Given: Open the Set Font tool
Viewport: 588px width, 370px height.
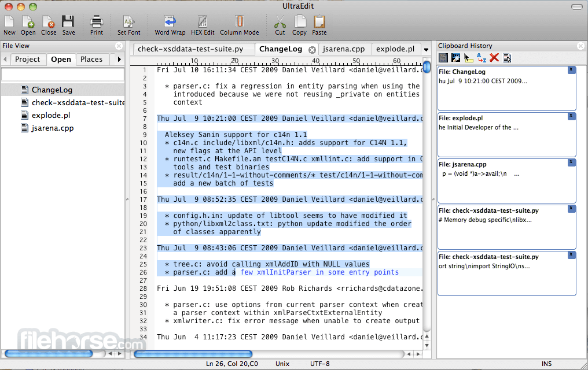Looking at the screenshot, I should [x=128, y=25].
